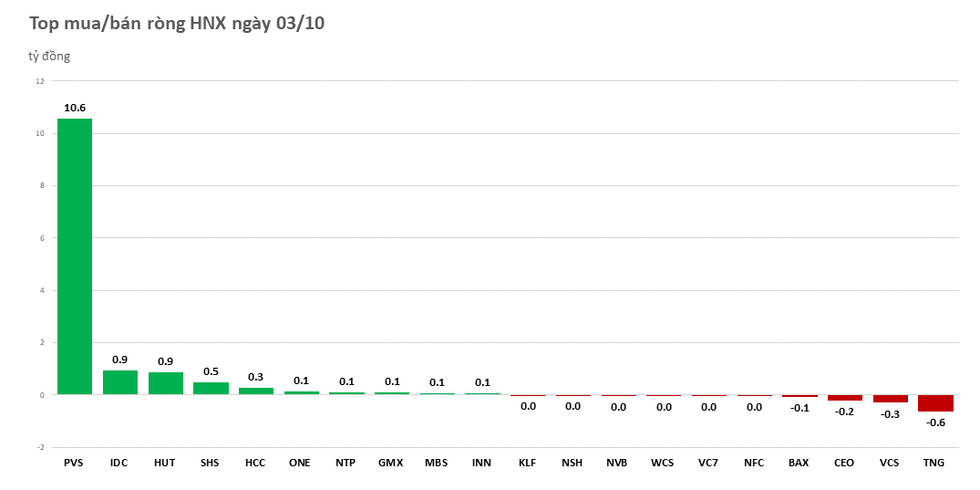The width and height of the screenshot is (980, 490).
Task: Select the green SHS bar
Action: tap(211, 388)
